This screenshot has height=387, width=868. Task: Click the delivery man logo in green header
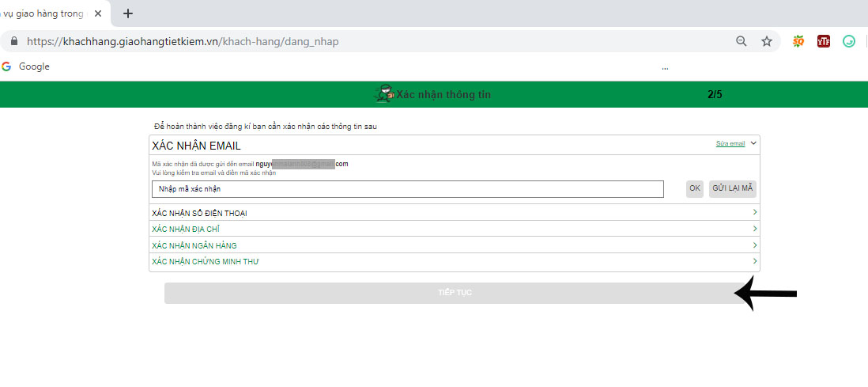pos(383,94)
